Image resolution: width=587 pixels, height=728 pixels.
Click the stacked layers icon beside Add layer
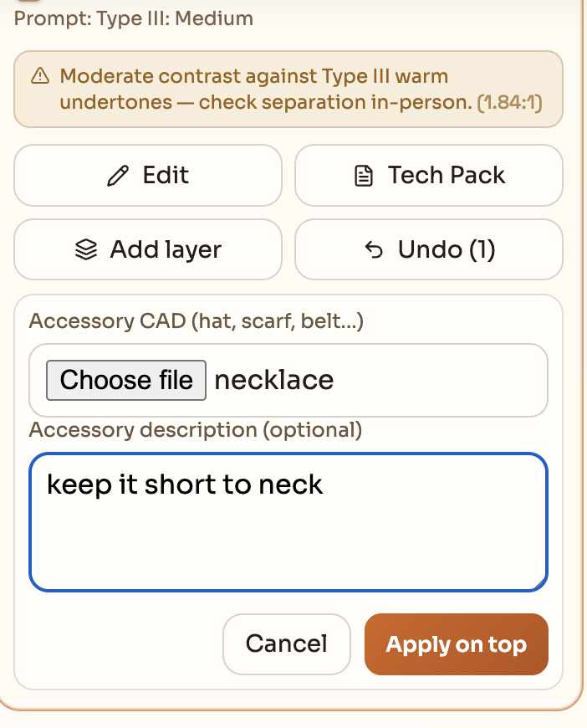86,249
